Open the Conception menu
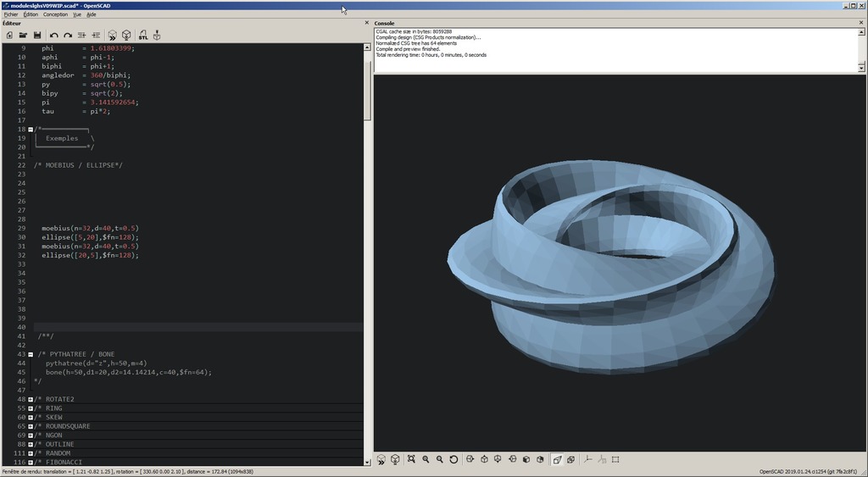Image resolution: width=868 pixels, height=477 pixels. [55, 14]
